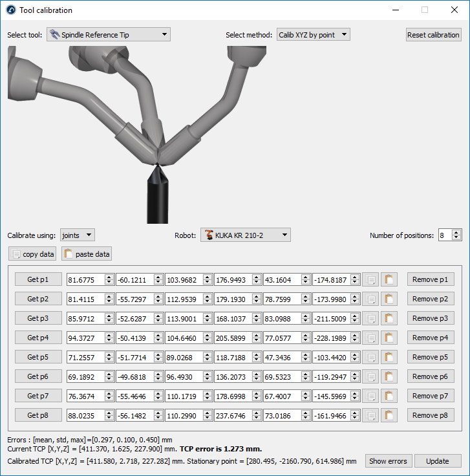Click the paste icon in row p5

(389, 357)
